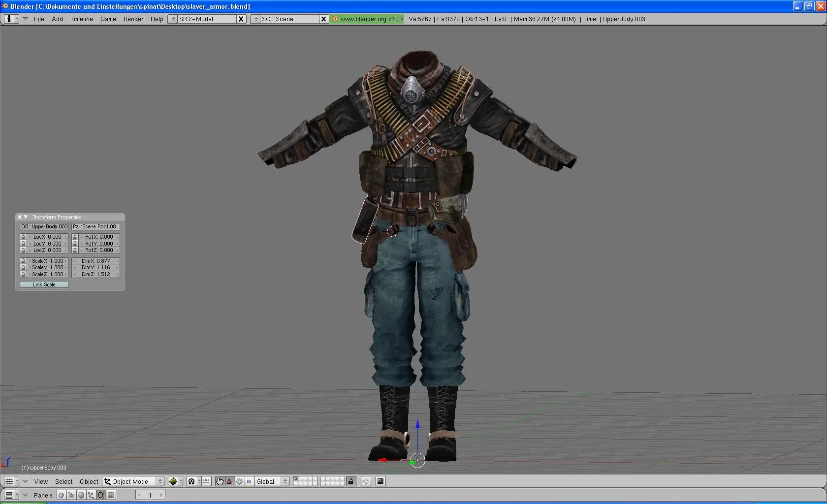This screenshot has width=827, height=504.
Task: Click the Par:Scene Root.08 parent field
Action: point(95,226)
